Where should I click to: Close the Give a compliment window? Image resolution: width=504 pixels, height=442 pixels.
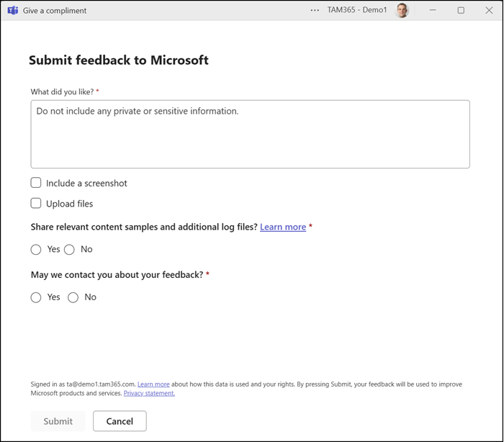(x=489, y=10)
